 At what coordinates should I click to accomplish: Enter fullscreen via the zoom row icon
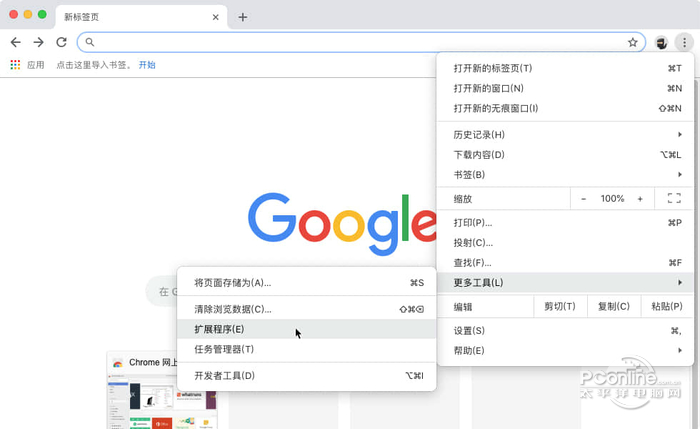pos(674,198)
